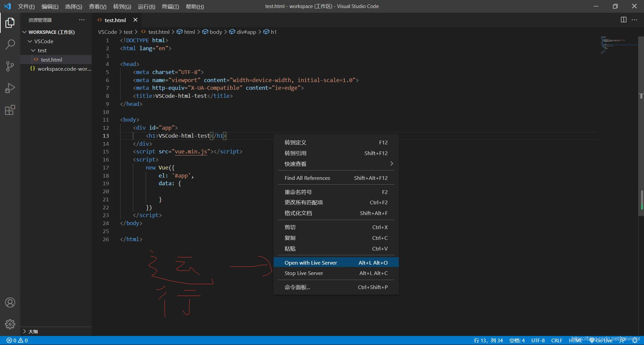This screenshot has width=644, height=345.
Task: Open the Explorer view in activity bar
Action: pos(10,23)
